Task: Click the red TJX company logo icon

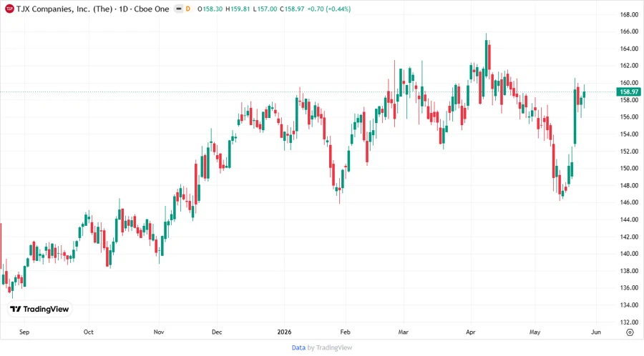Action: (9, 9)
